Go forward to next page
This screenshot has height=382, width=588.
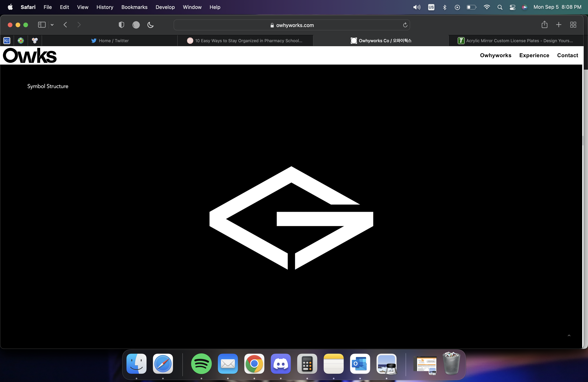[79, 25]
